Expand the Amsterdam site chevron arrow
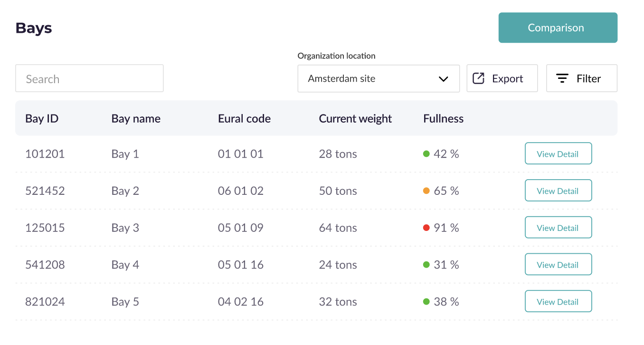 click(x=444, y=79)
